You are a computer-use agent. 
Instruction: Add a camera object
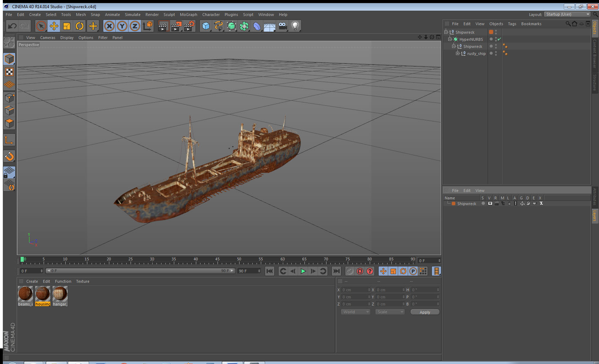pyautogui.click(x=282, y=26)
